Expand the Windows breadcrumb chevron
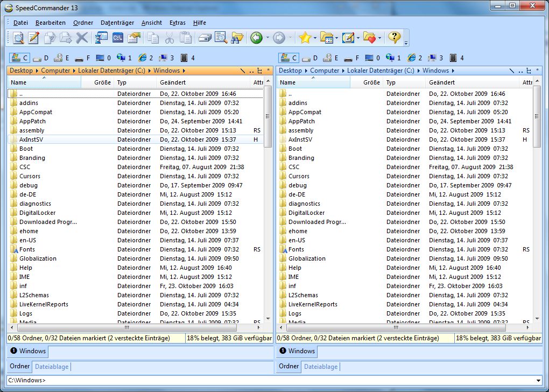This screenshot has height=392, width=549. point(185,71)
